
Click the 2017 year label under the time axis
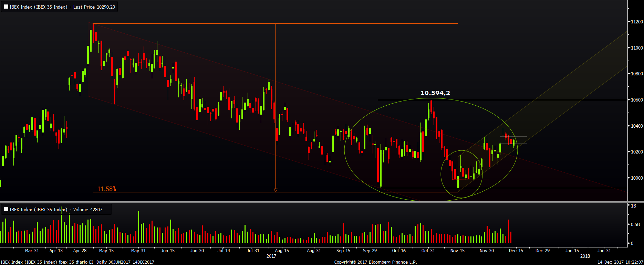tap(271, 256)
